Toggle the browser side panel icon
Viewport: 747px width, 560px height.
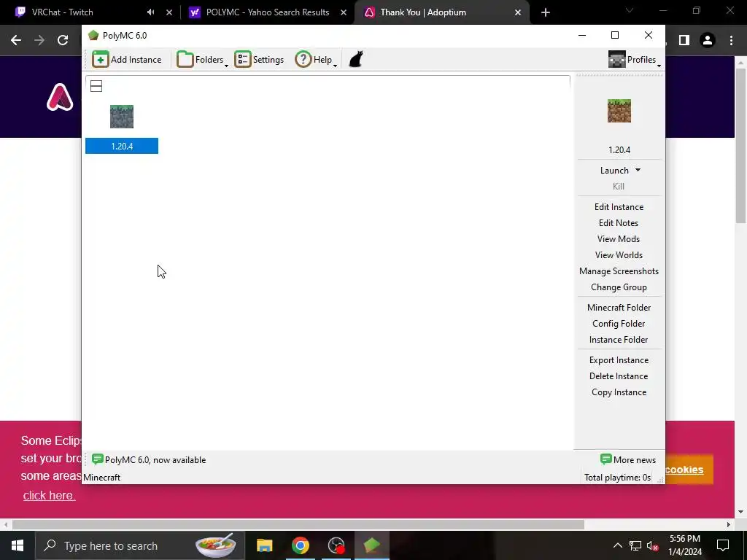click(684, 41)
